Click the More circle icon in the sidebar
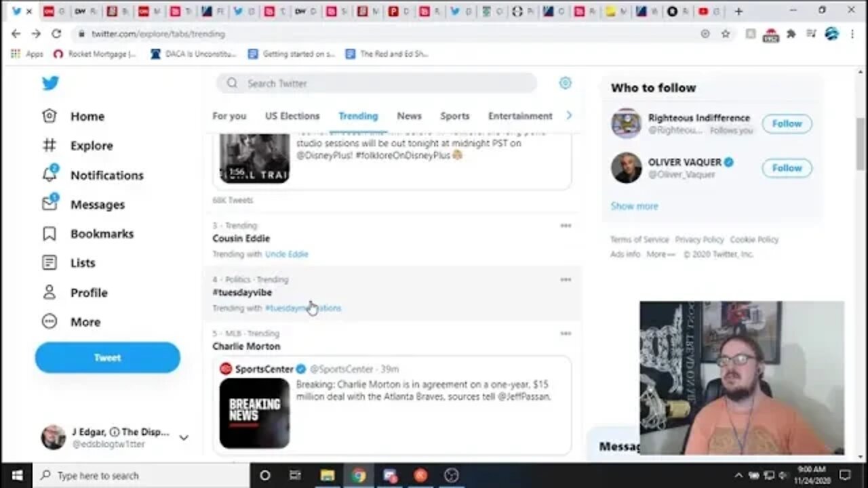Image resolution: width=868 pixels, height=488 pixels. [50, 322]
